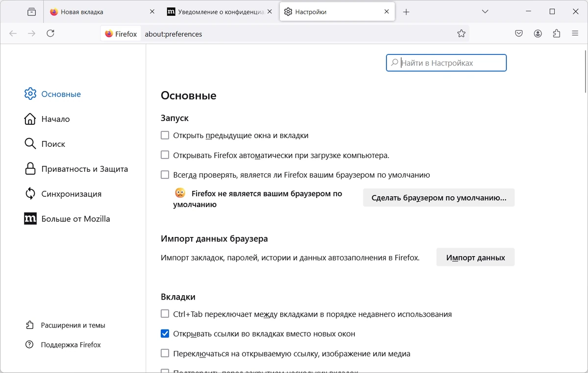Open the Firefox account icon
Screen dimensions: 588x373
coord(538,34)
